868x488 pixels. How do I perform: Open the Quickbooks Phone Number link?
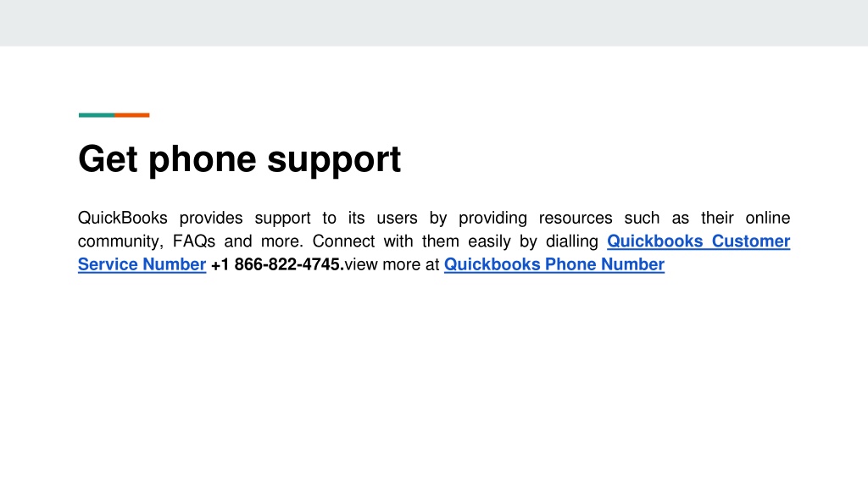pyautogui.click(x=554, y=264)
